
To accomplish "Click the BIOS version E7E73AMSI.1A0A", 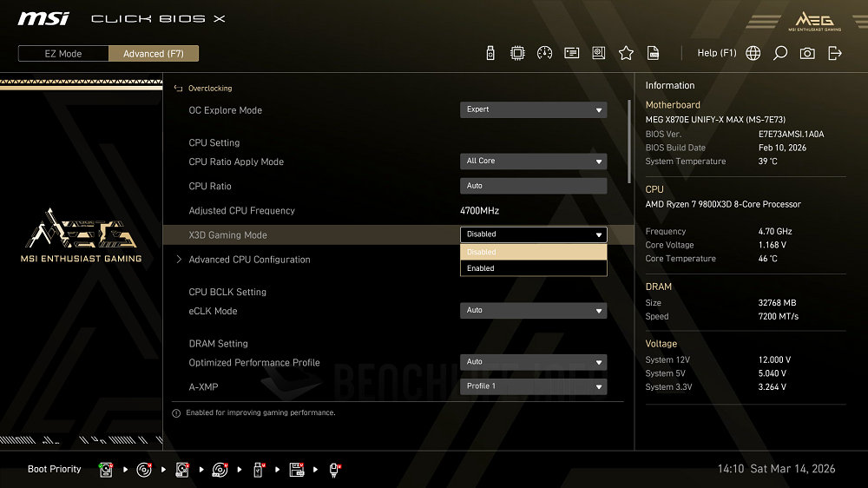I will pyautogui.click(x=791, y=134).
